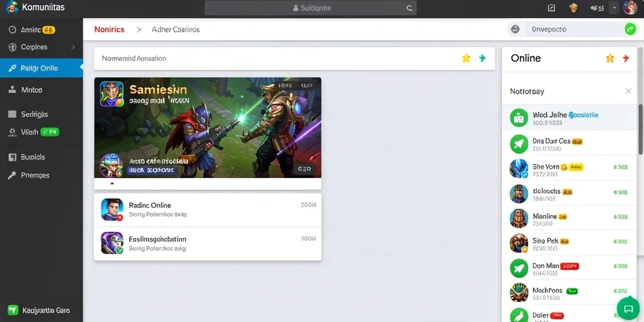Image resolution: width=644 pixels, height=322 pixels.
Task: Open the green Vilach badge
Action: [50, 132]
